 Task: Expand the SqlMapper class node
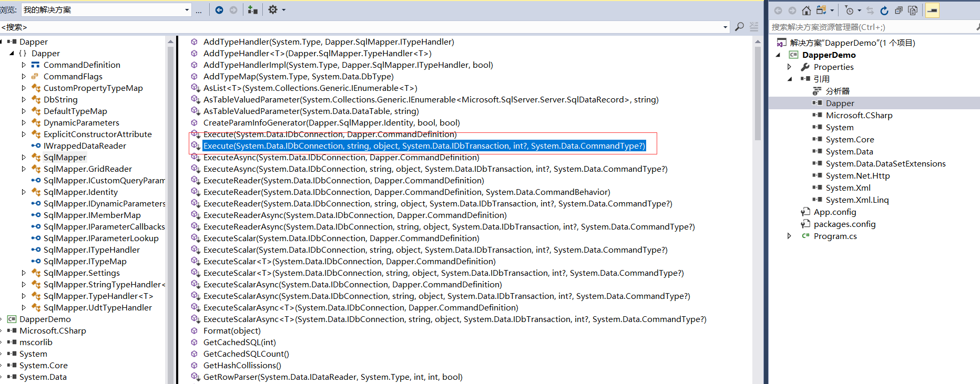tap(24, 157)
